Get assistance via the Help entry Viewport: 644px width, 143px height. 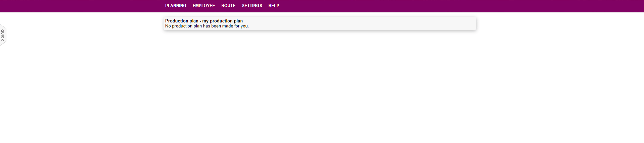click(274, 6)
